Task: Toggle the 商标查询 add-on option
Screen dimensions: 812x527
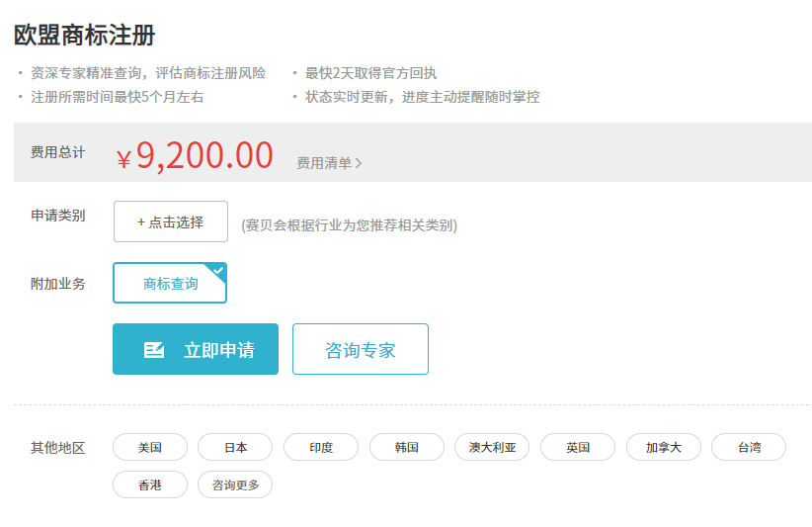Action: (x=170, y=284)
